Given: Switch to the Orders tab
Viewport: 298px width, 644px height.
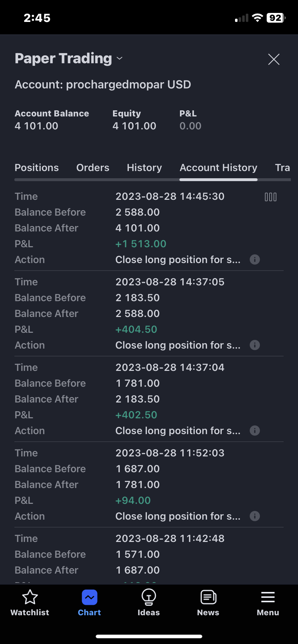Looking at the screenshot, I should (x=93, y=168).
